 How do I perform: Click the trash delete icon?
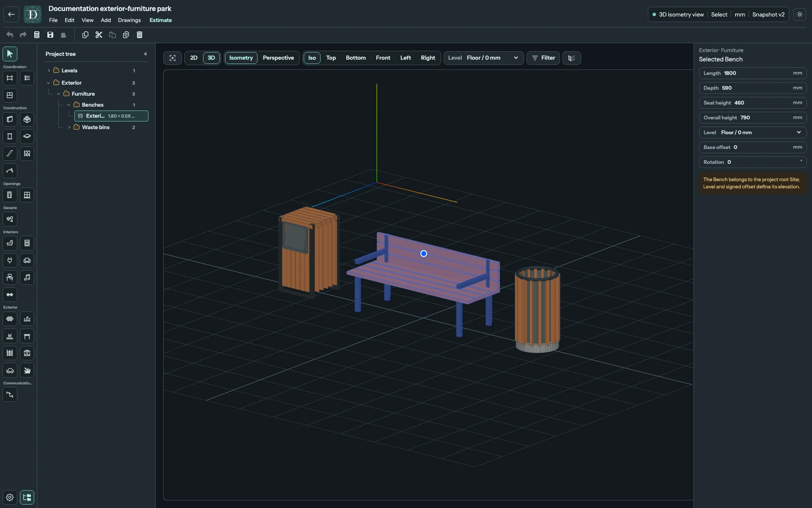[140, 35]
